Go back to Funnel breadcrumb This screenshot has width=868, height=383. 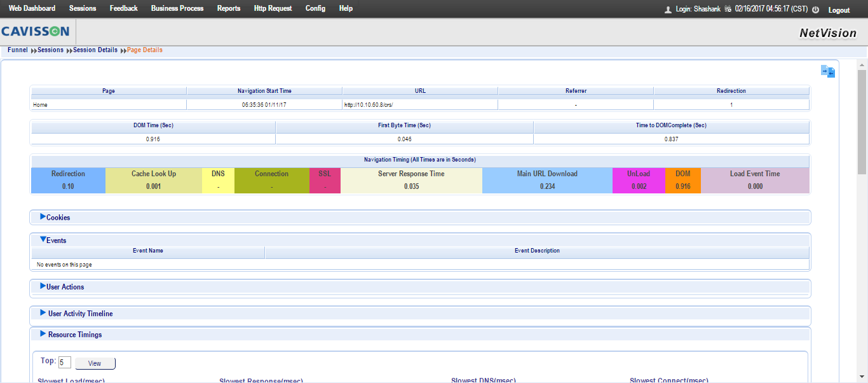point(17,50)
